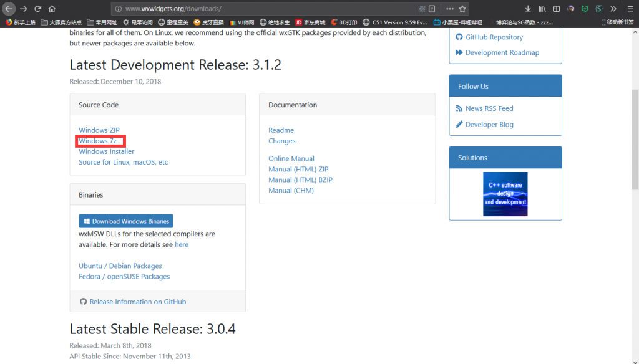
Task: Open the 3D打印 bookmark
Action: click(x=344, y=22)
